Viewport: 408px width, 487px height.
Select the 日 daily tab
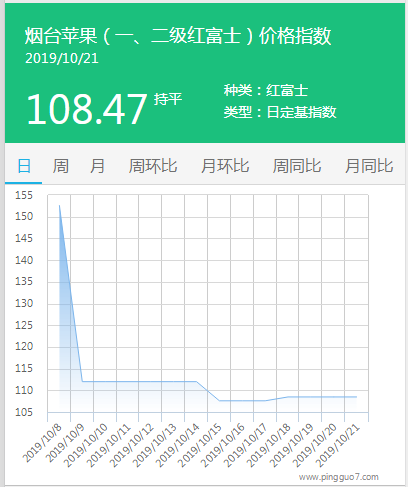coord(24,166)
